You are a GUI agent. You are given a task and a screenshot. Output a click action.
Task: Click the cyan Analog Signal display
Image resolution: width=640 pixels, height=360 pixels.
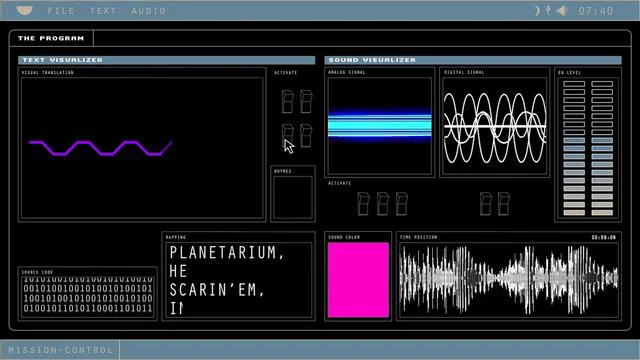(x=380, y=126)
